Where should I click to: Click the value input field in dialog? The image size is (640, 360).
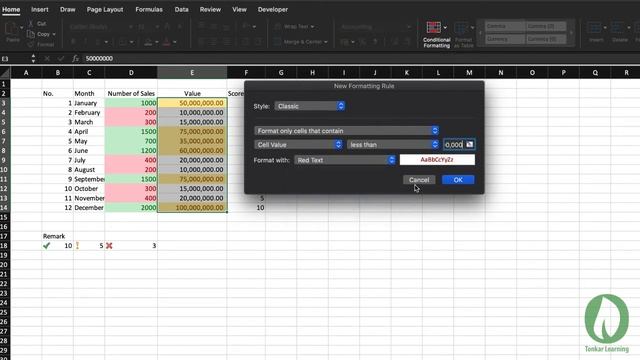[454, 144]
